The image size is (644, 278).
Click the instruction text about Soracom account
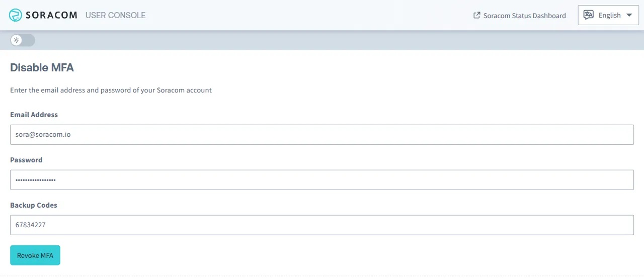pos(111,90)
